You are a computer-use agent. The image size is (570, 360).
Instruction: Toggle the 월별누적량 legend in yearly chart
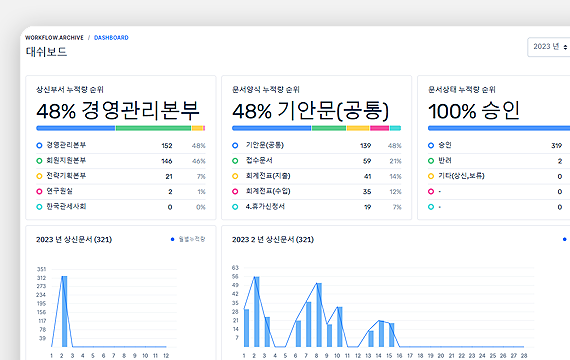point(188,239)
